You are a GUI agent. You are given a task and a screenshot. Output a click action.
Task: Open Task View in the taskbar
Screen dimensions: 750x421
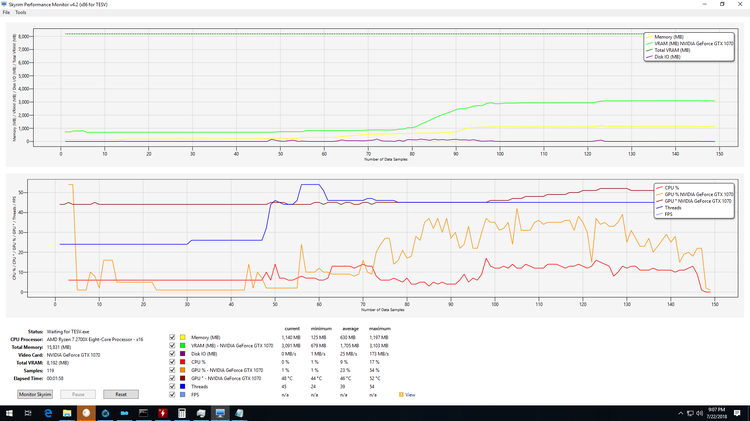click(28, 413)
